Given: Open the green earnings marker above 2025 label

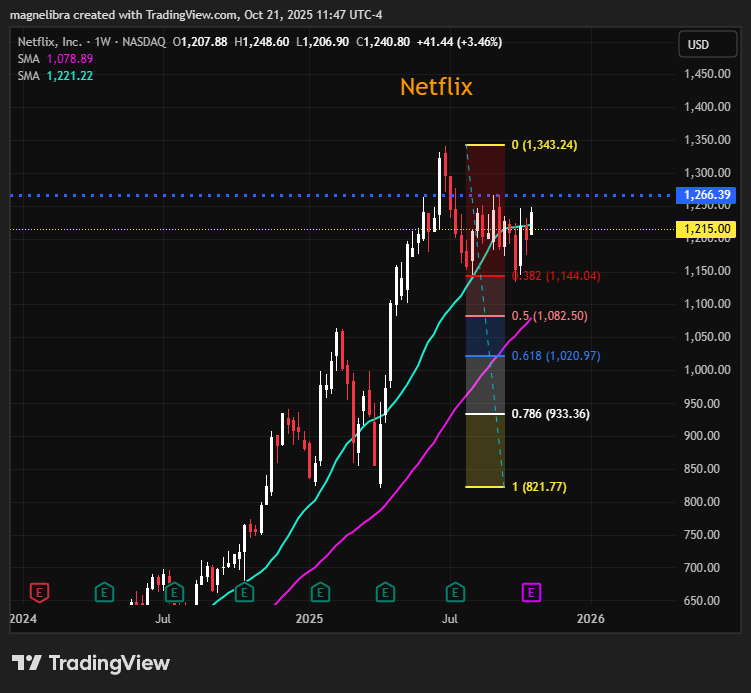Looking at the screenshot, I should pos(320,592).
